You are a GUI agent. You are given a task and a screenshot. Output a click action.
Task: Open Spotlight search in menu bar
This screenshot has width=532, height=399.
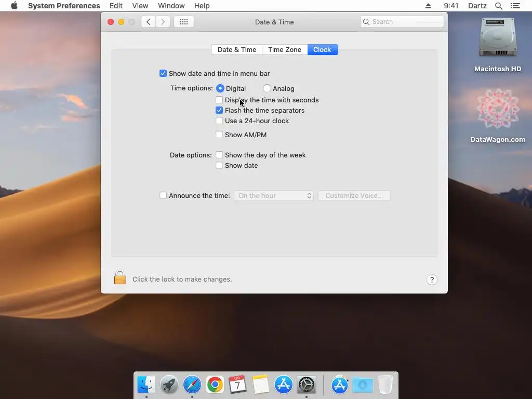(498, 6)
